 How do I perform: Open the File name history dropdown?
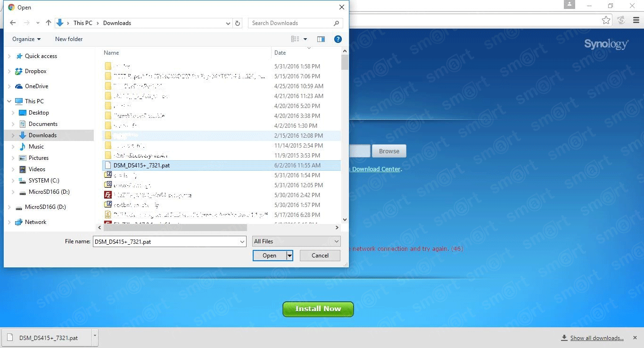point(242,241)
